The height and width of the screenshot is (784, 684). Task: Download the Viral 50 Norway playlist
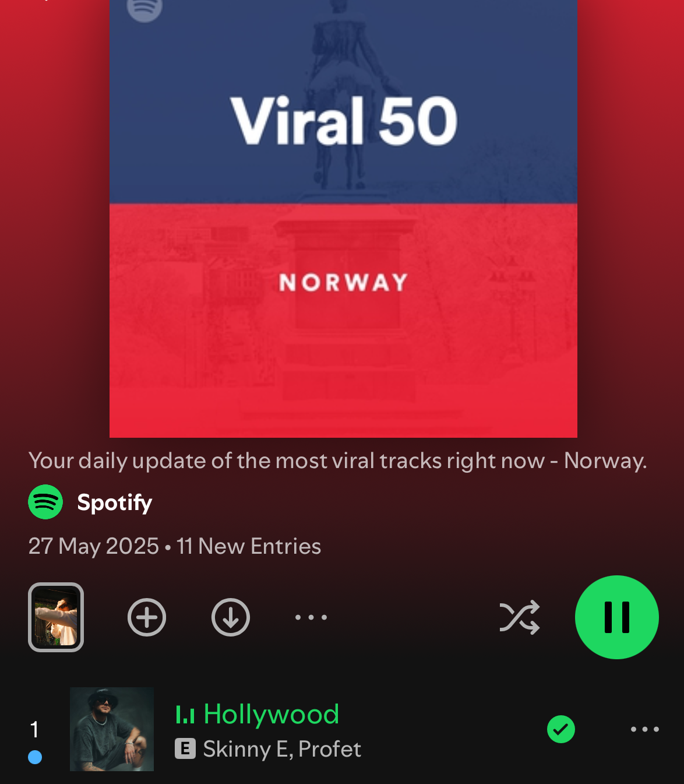(x=231, y=617)
